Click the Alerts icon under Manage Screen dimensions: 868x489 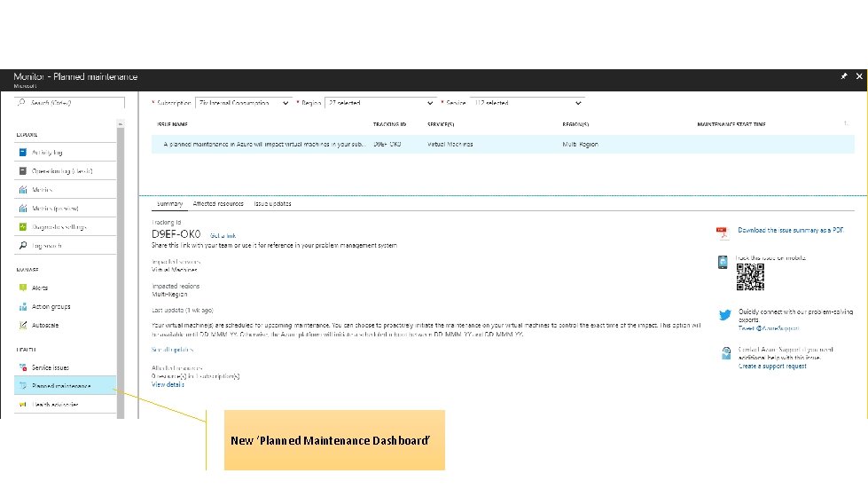23,288
